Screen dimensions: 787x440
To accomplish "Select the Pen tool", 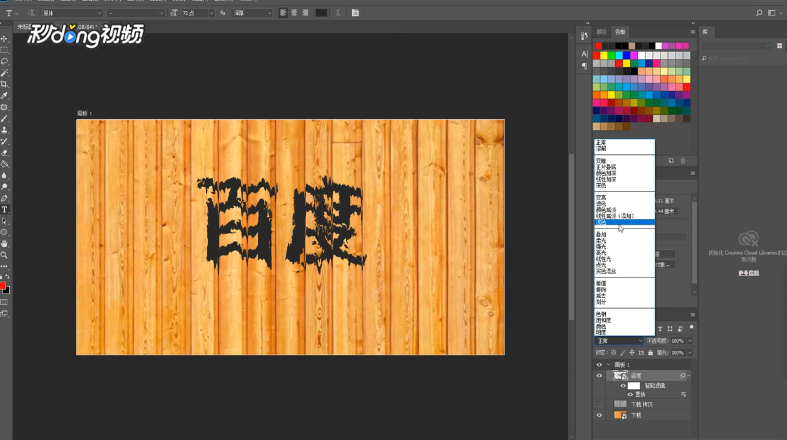I will tap(5, 198).
